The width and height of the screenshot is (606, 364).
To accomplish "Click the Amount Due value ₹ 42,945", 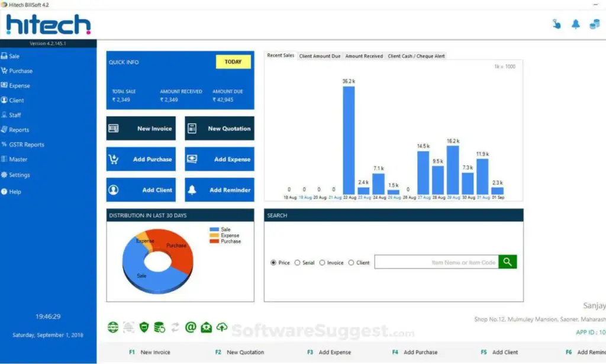I will tap(223, 99).
